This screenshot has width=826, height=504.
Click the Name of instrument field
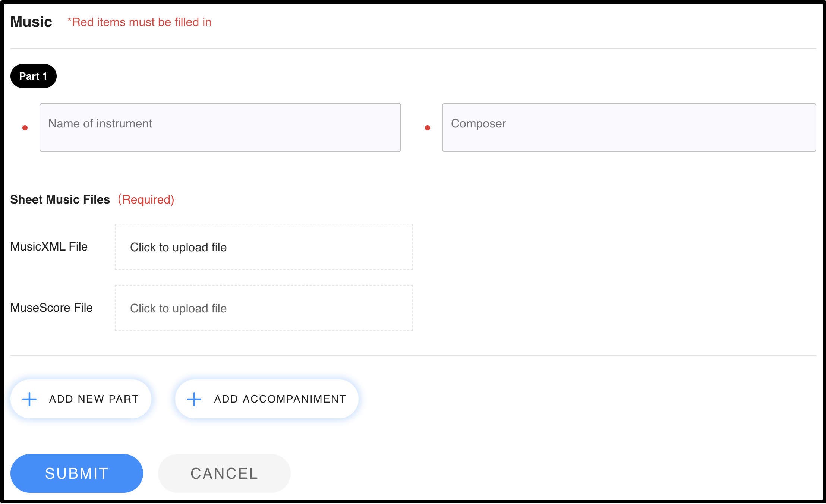point(220,127)
